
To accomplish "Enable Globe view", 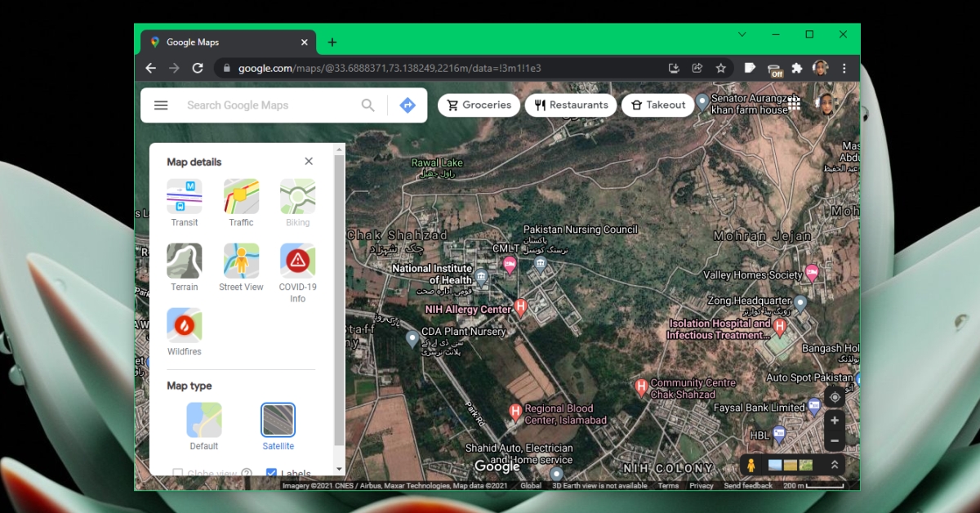I will pyautogui.click(x=177, y=473).
